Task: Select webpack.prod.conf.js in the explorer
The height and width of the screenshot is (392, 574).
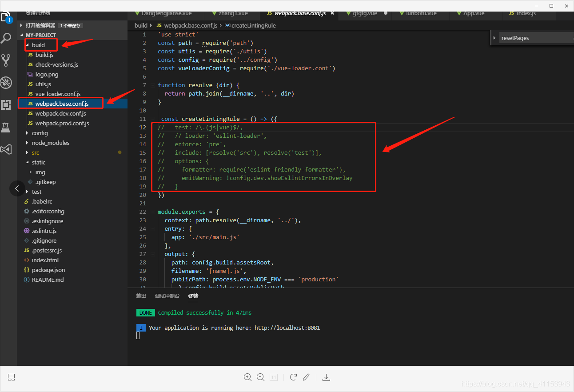Action: 62,123
